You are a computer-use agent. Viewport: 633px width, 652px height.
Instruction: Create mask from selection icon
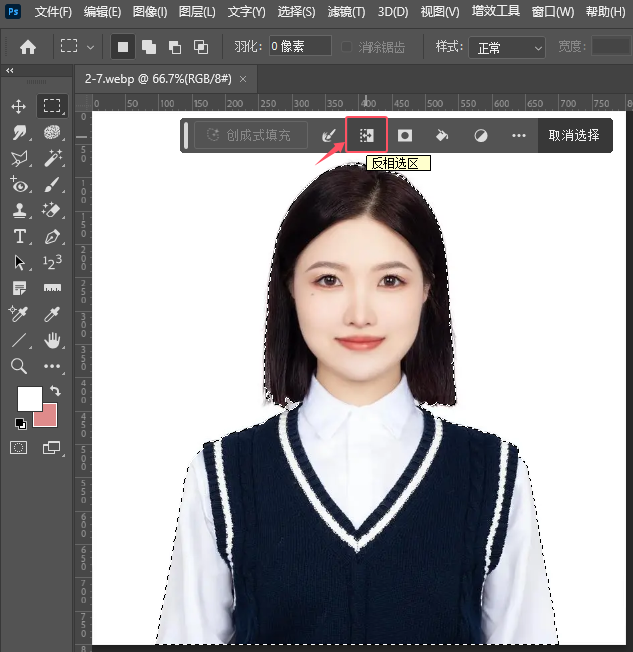click(x=405, y=135)
